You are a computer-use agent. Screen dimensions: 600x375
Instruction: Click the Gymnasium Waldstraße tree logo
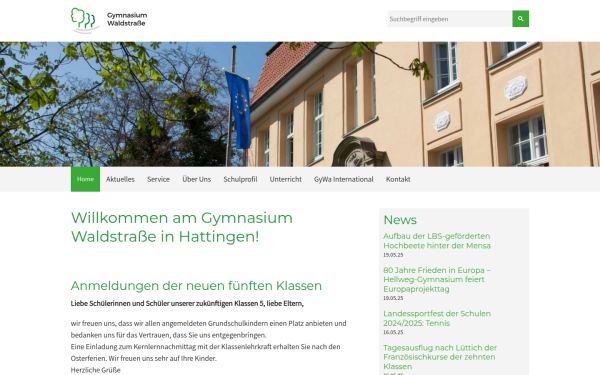click(85, 20)
